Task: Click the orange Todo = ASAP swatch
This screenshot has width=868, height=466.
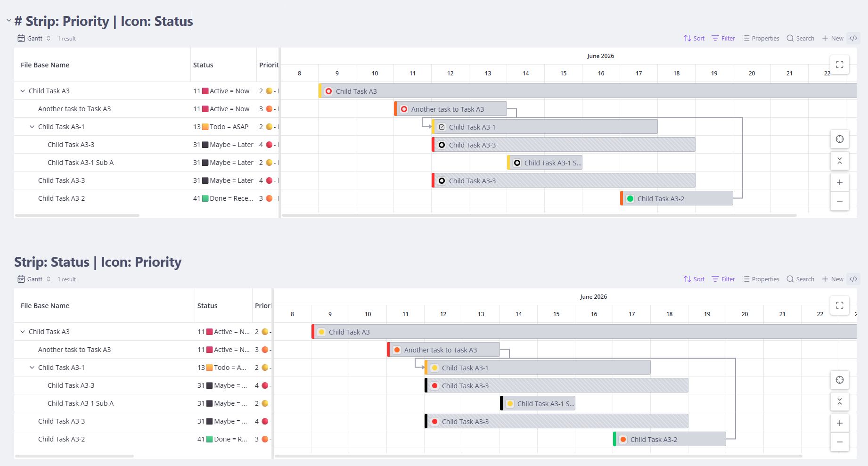Action: click(x=205, y=127)
